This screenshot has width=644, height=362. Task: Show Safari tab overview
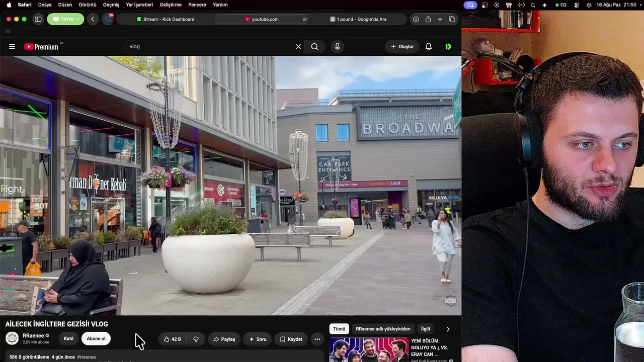point(452,19)
